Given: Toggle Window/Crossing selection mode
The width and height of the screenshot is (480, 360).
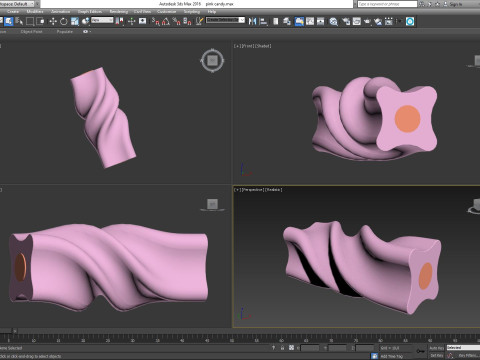Looking at the screenshot, I should pos(40,21).
